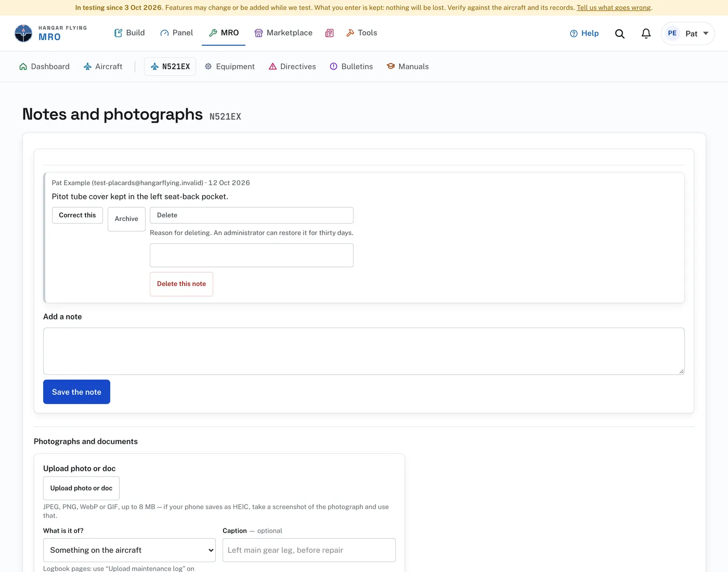Open the Help link

[x=584, y=33]
